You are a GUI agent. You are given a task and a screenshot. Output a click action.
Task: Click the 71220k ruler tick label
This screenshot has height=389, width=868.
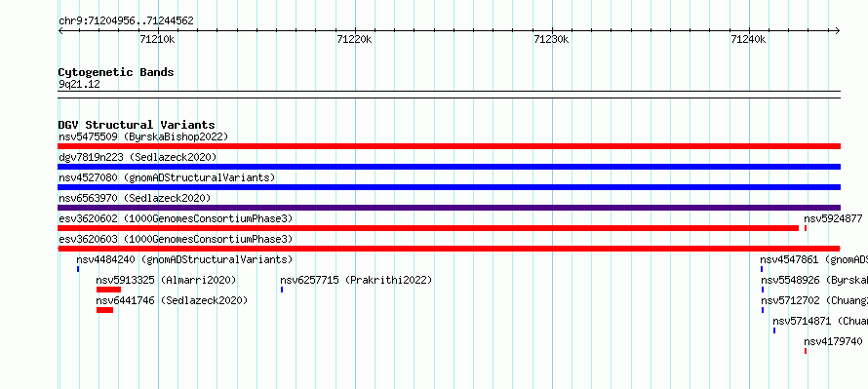coord(355,39)
